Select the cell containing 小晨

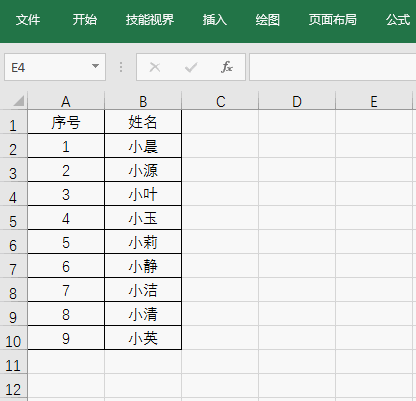pos(143,146)
